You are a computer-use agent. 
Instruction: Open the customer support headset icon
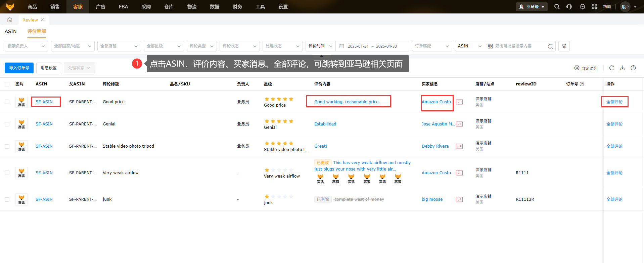(x=569, y=7)
